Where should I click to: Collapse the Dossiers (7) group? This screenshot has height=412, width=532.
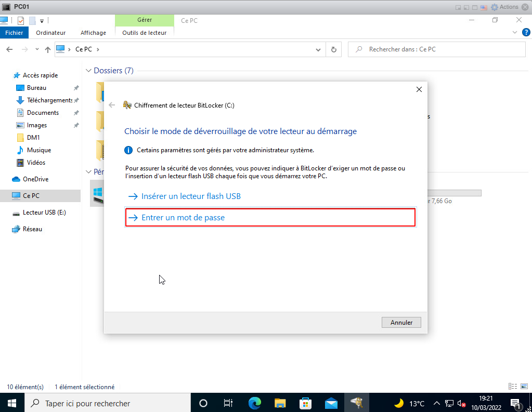88,71
